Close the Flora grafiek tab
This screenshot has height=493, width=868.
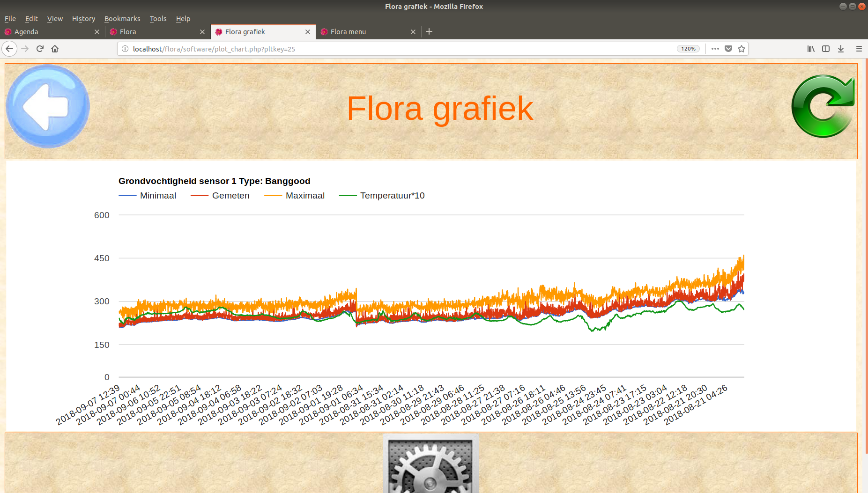[x=308, y=32]
